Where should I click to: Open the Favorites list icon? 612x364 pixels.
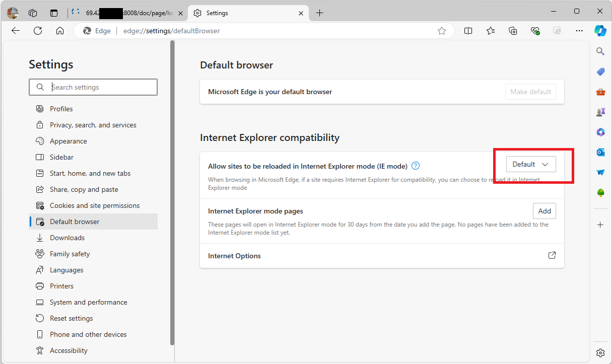(491, 31)
